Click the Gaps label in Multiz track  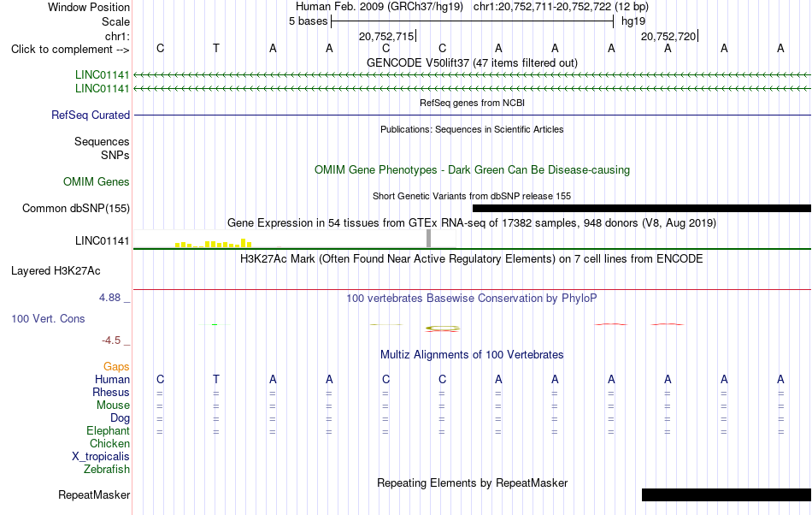pos(116,367)
